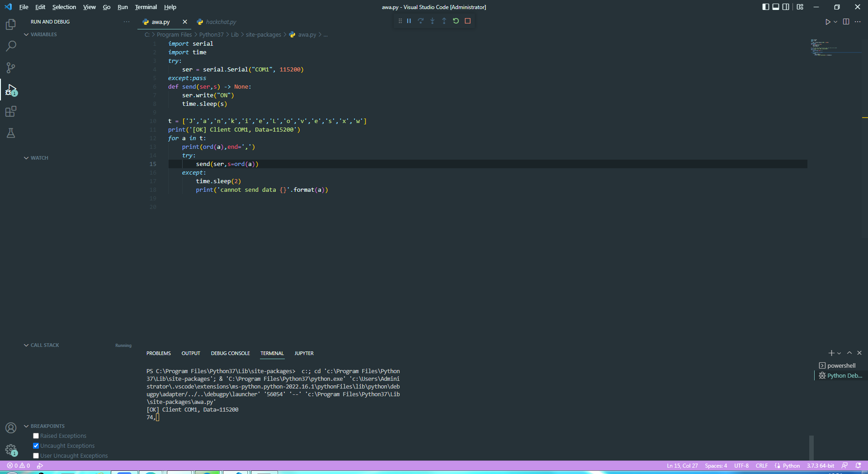Open the Accounts menu icon

point(11,428)
